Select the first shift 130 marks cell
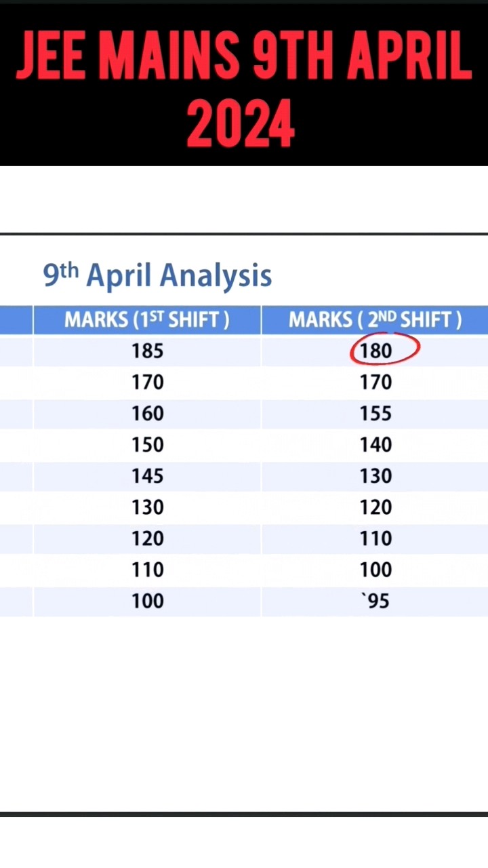This screenshot has height=868, width=488. click(147, 507)
